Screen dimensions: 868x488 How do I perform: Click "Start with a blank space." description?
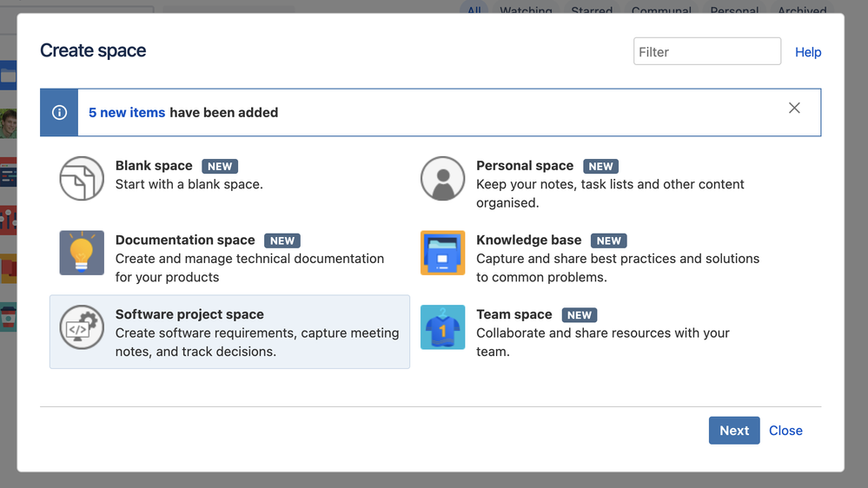tap(189, 184)
